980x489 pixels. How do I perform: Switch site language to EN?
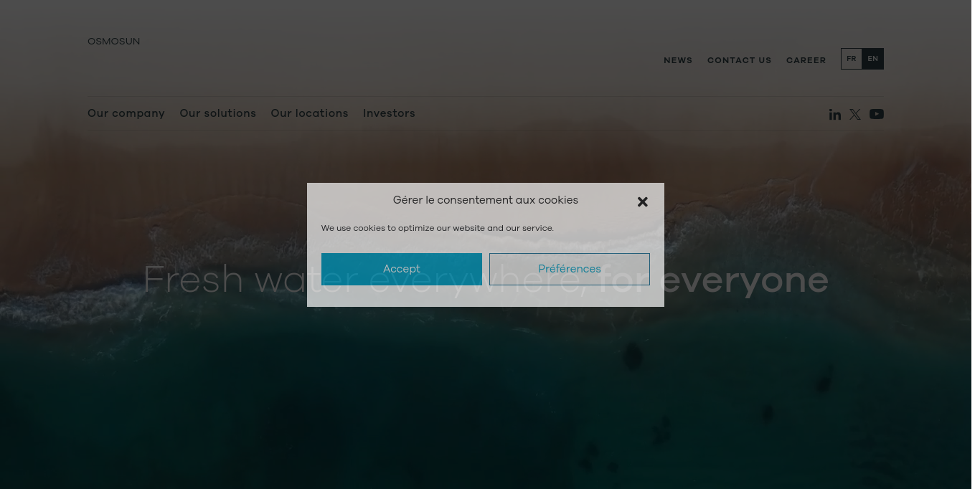(x=873, y=59)
